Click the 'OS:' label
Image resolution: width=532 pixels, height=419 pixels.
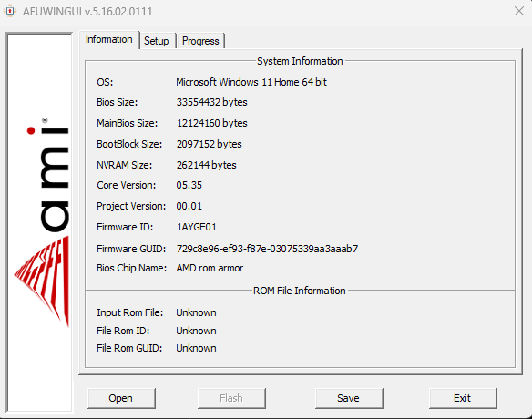105,82
